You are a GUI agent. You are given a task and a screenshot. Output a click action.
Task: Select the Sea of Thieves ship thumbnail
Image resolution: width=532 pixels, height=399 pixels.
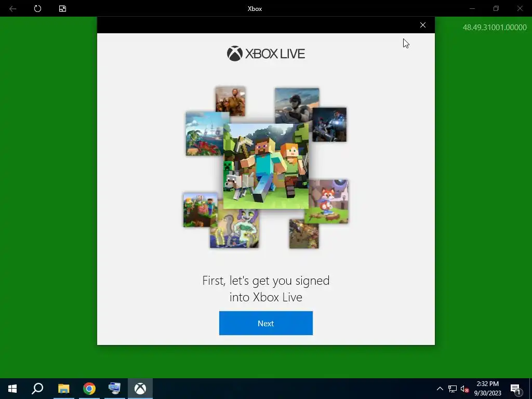click(204, 134)
